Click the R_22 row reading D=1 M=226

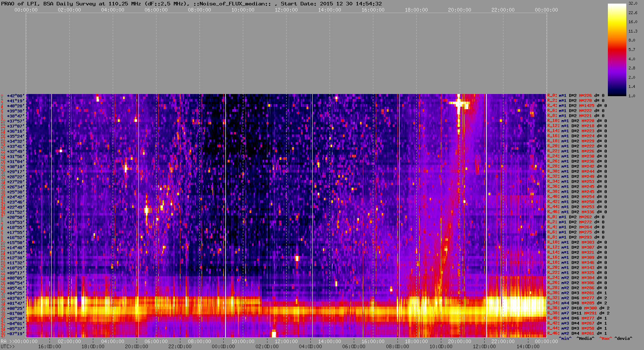[577, 151]
